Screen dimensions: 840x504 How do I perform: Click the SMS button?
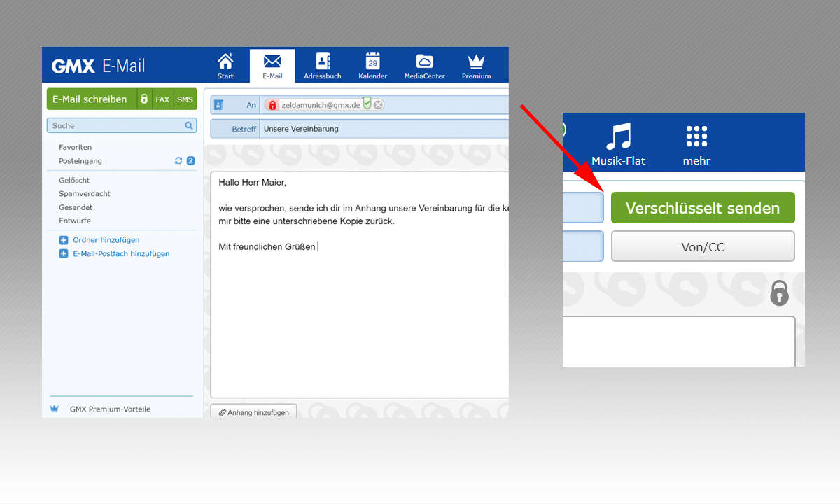tap(185, 99)
